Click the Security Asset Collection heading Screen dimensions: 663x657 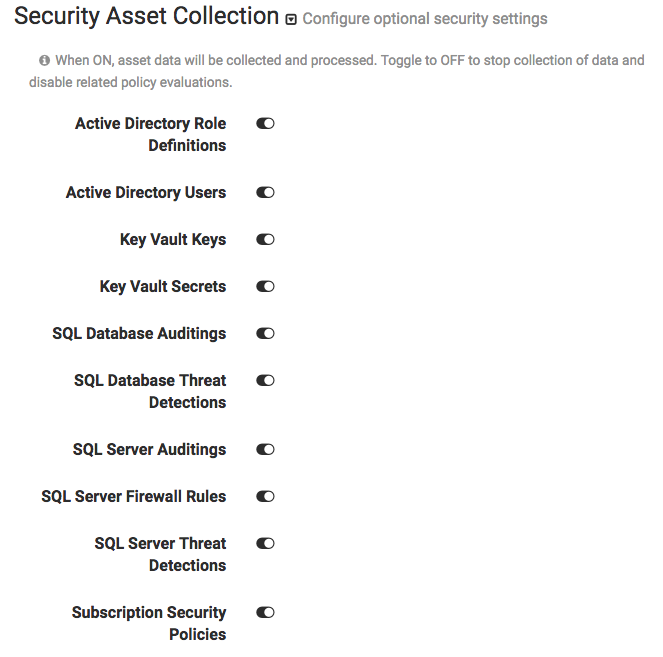146,17
